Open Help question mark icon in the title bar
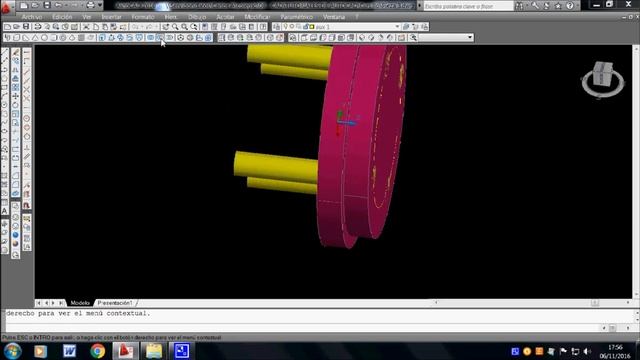This screenshot has width=640, height=360. 570,6
